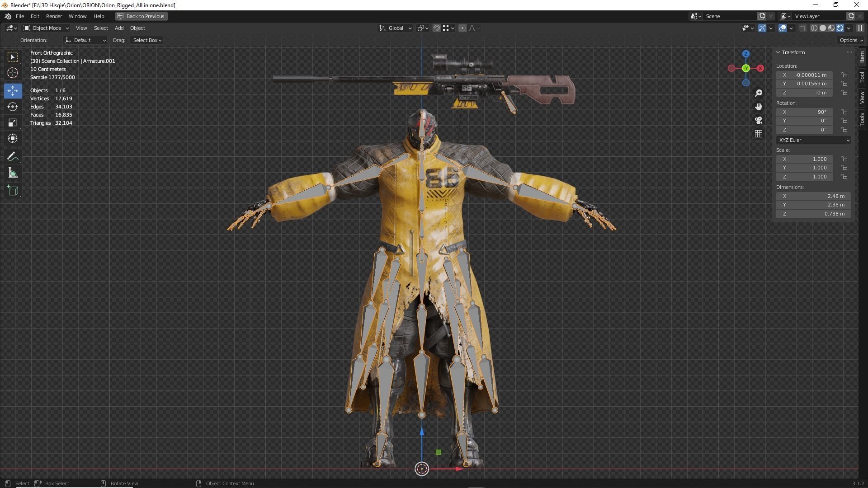The height and width of the screenshot is (488, 868).
Task: Toggle snapping magnet
Action: pos(437,28)
